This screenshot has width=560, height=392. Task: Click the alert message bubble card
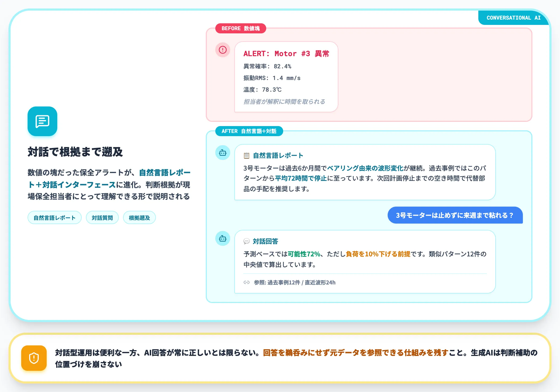point(286,77)
